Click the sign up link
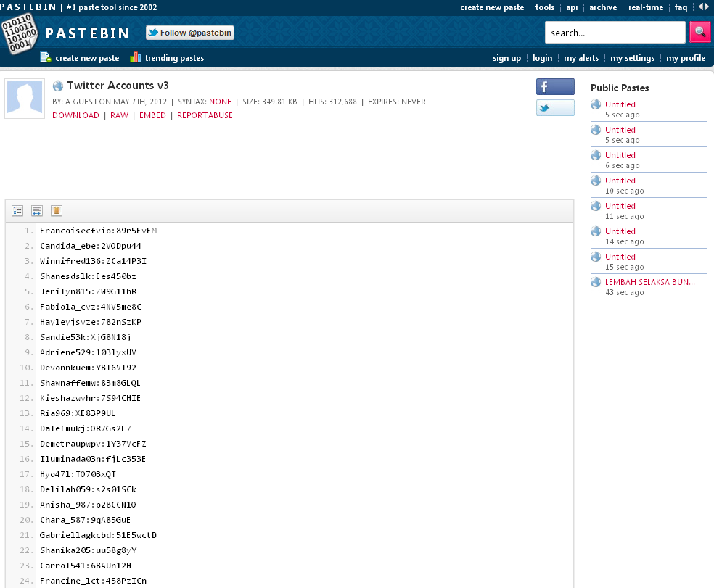This screenshot has width=714, height=588. [x=506, y=58]
